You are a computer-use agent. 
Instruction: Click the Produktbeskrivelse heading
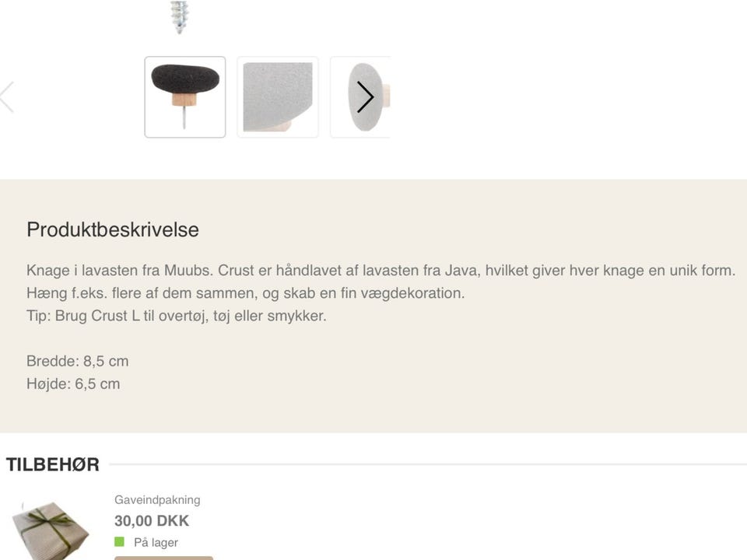(x=113, y=230)
